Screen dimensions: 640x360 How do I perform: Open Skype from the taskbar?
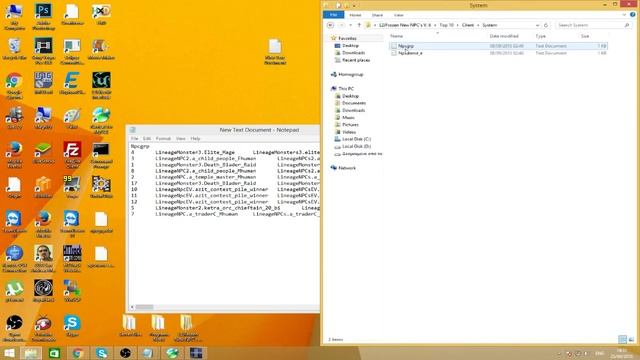pos(102,353)
